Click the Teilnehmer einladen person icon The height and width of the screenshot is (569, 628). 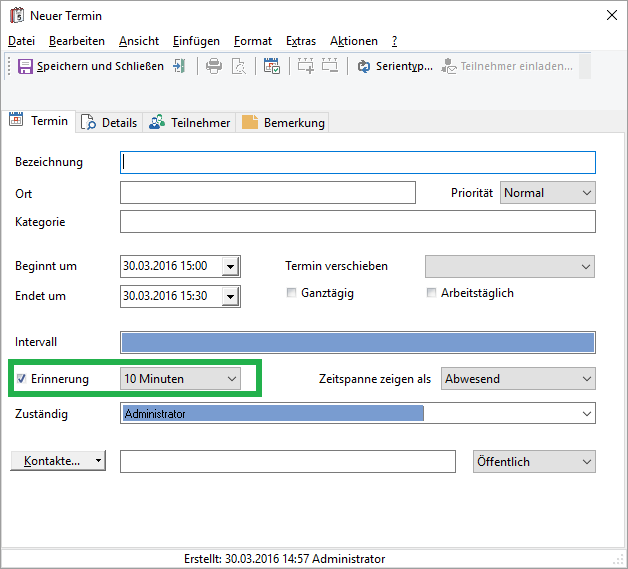pos(449,66)
